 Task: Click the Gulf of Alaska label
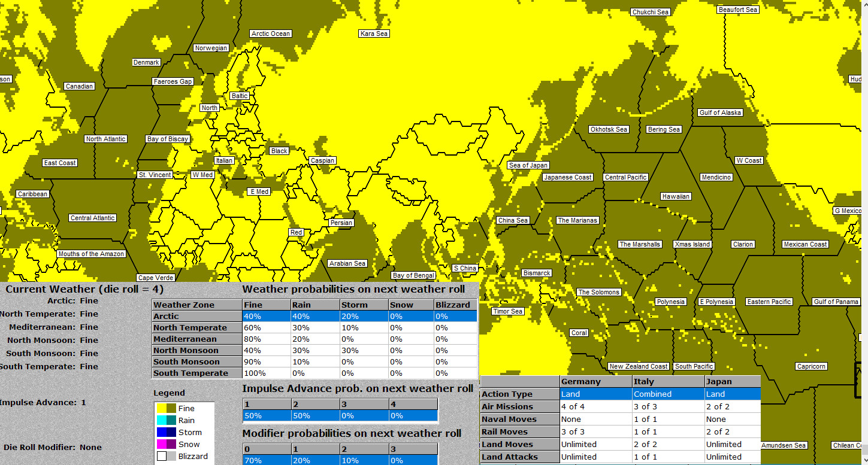pos(720,113)
